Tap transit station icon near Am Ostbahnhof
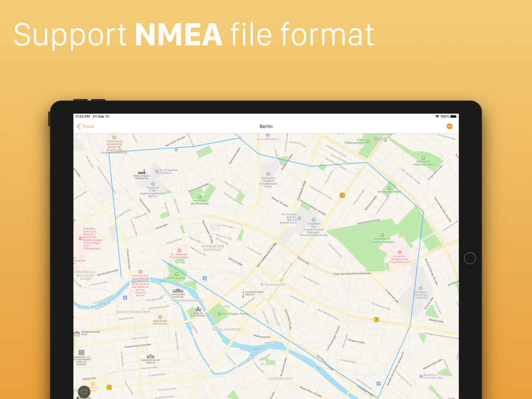532x399 pixels. pos(378,384)
